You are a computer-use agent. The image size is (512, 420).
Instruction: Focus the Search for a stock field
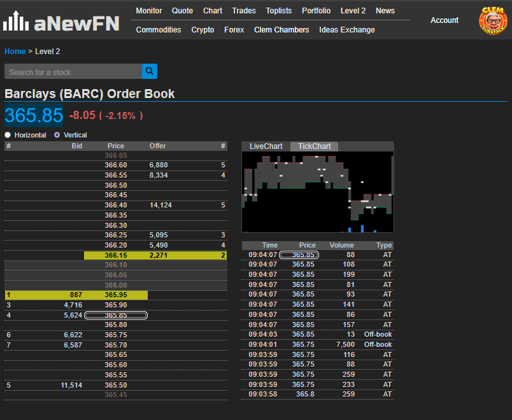click(73, 71)
